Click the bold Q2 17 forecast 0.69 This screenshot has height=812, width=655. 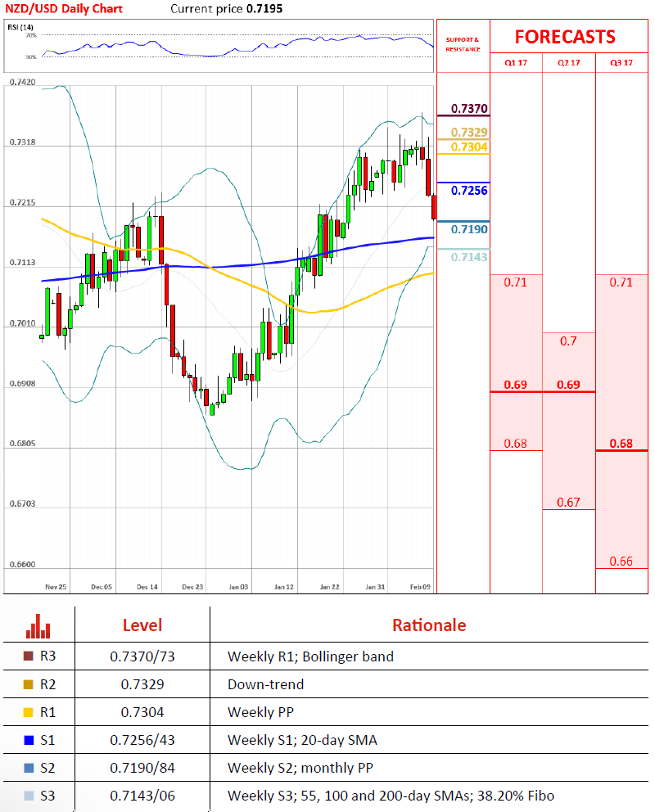tap(568, 385)
